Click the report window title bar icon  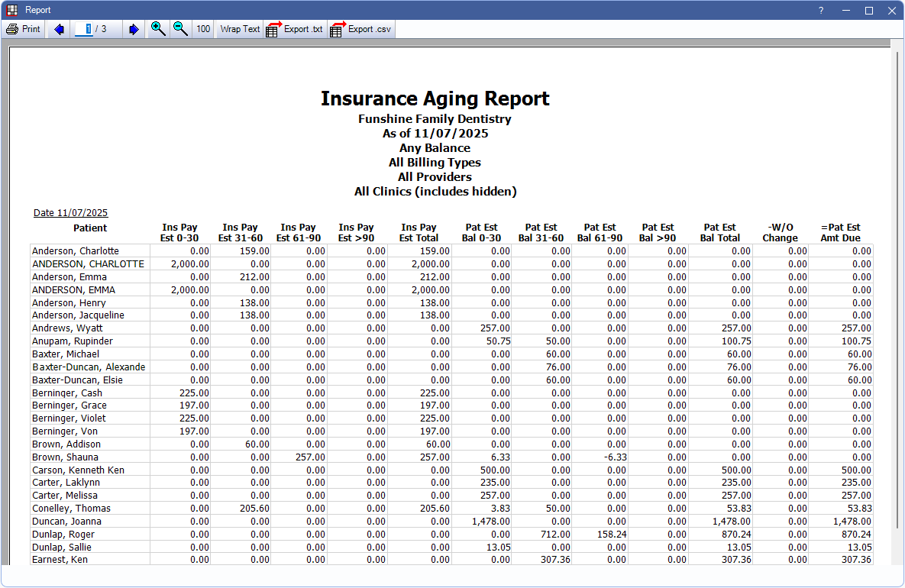coord(11,10)
